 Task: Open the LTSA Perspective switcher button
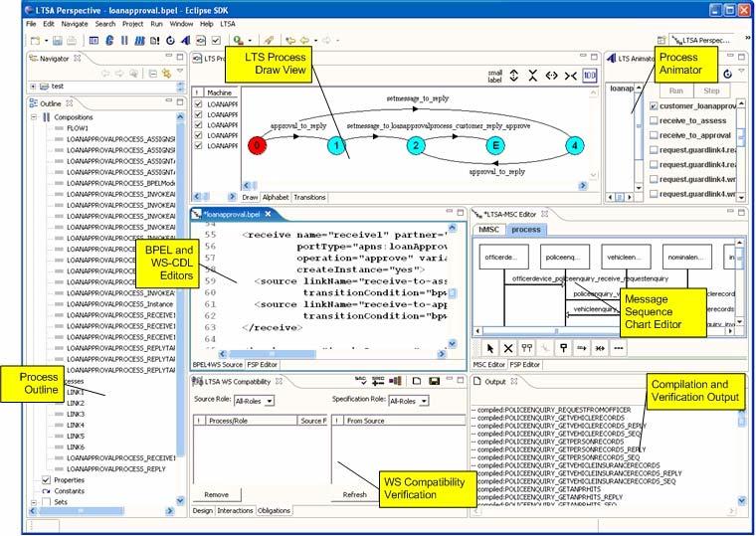click(703, 41)
